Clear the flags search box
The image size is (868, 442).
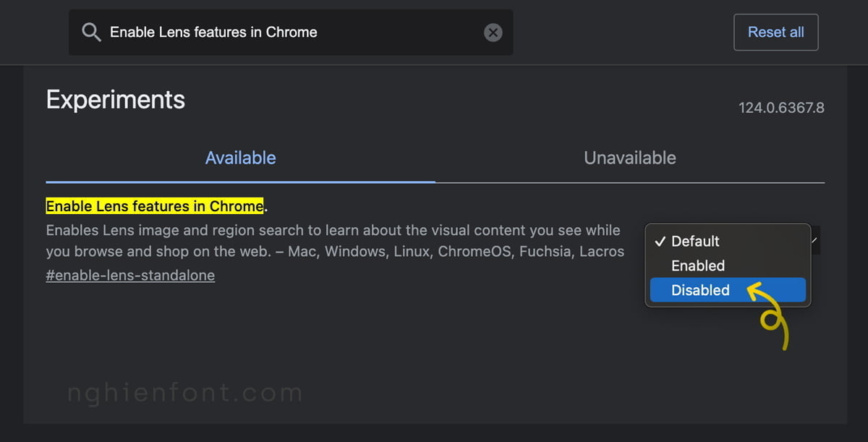tap(493, 32)
